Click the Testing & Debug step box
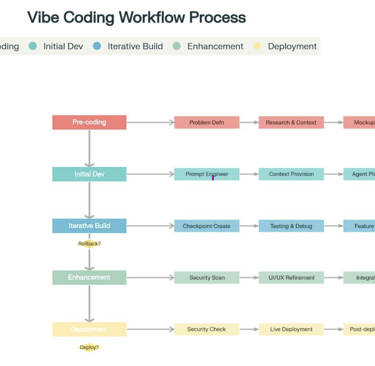Viewport: 375px width, 366px height. [x=291, y=226]
